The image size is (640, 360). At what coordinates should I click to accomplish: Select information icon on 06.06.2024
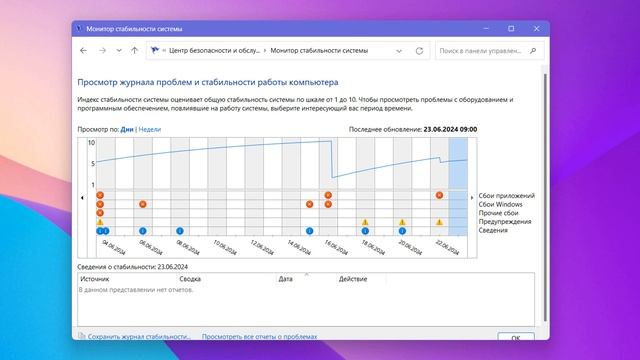[x=142, y=231]
